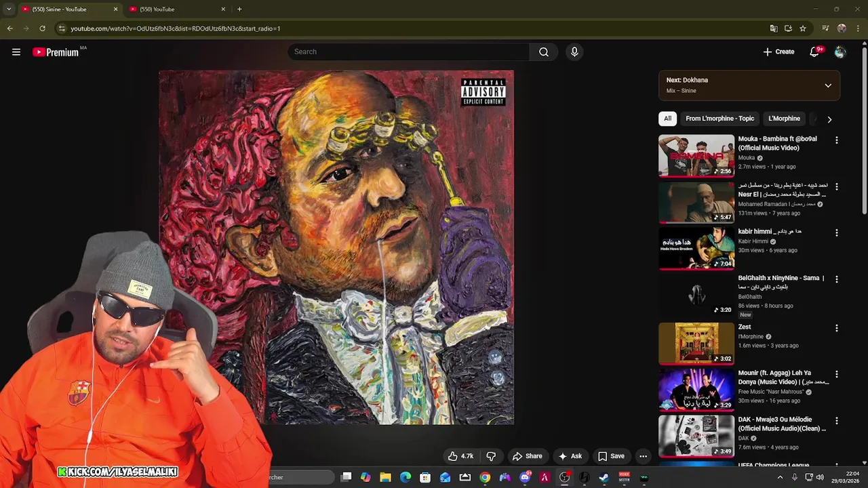Open options for Mounir Leh Ya Donya video
The width and height of the screenshot is (868, 488).
[x=836, y=374]
